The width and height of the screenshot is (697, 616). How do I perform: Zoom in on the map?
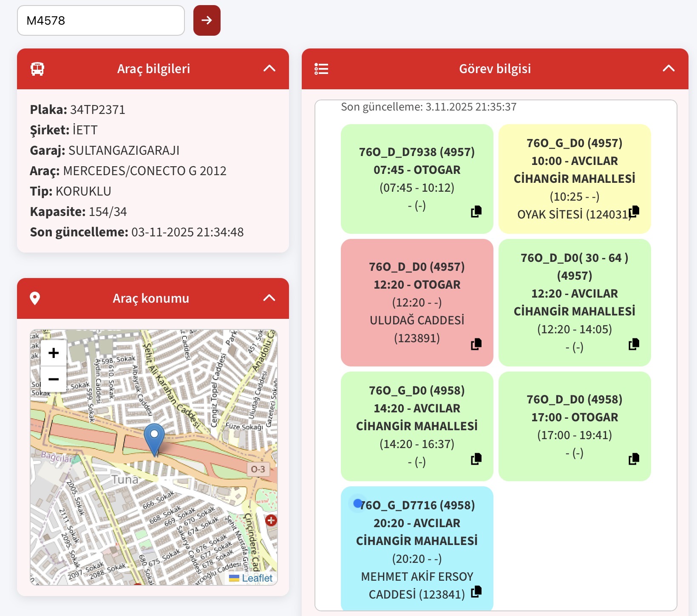tap(54, 353)
